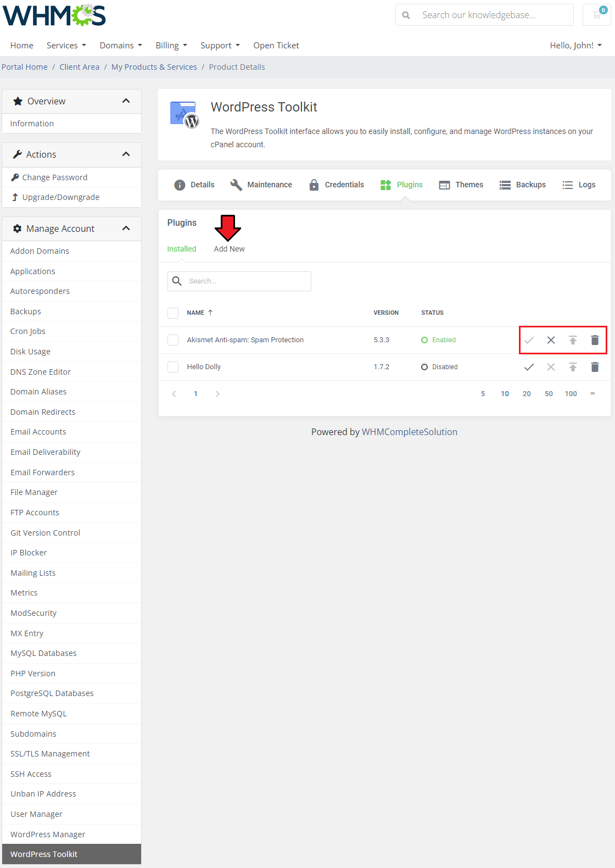Delete Akismet plugin with trash icon
This screenshot has width=615, height=868.
coord(595,340)
